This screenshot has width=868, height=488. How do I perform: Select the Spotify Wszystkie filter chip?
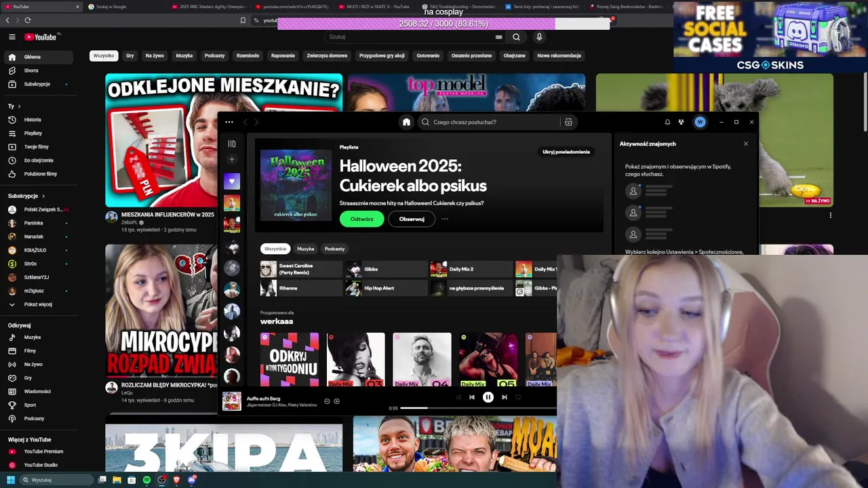click(x=275, y=249)
